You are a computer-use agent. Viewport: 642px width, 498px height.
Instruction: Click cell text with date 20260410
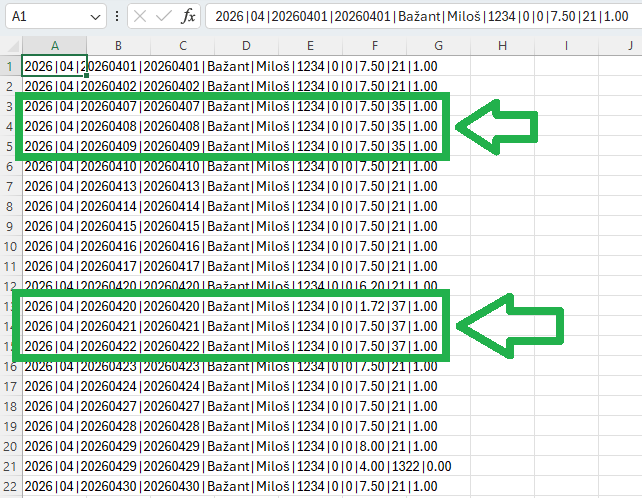231,167
